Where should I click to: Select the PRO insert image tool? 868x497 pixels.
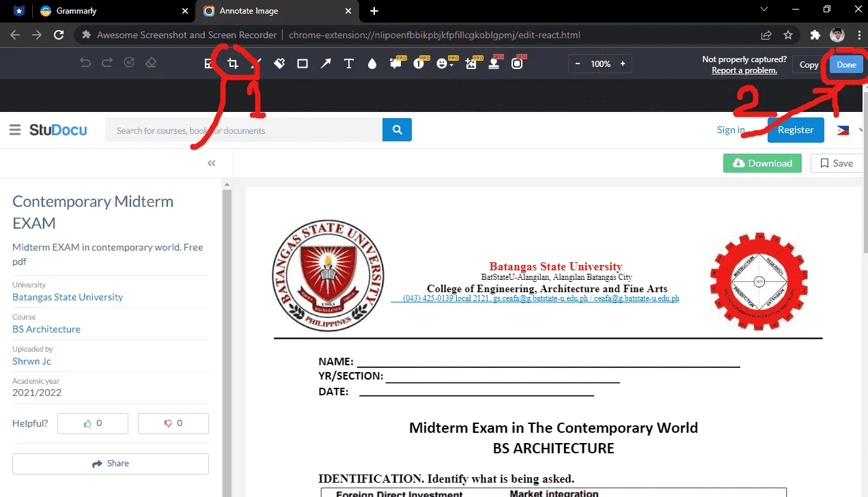point(471,63)
